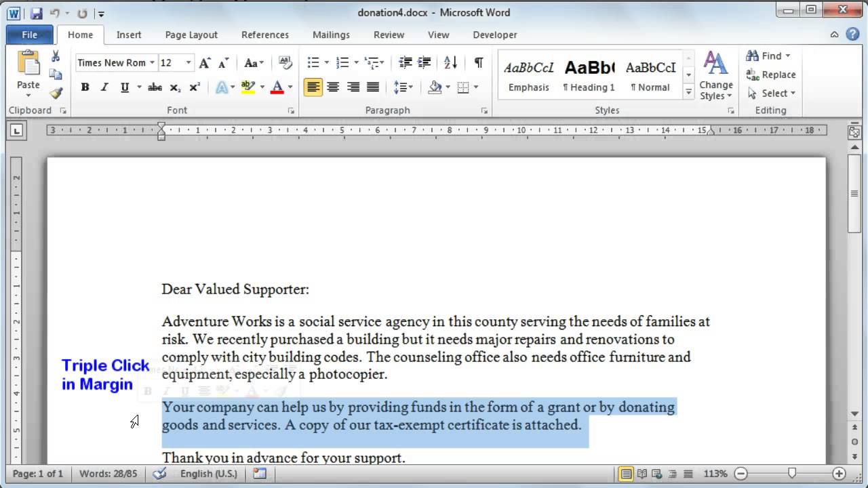Viewport: 868px width, 488px height.
Task: Click the Cut scissors icon
Action: pyautogui.click(x=56, y=56)
